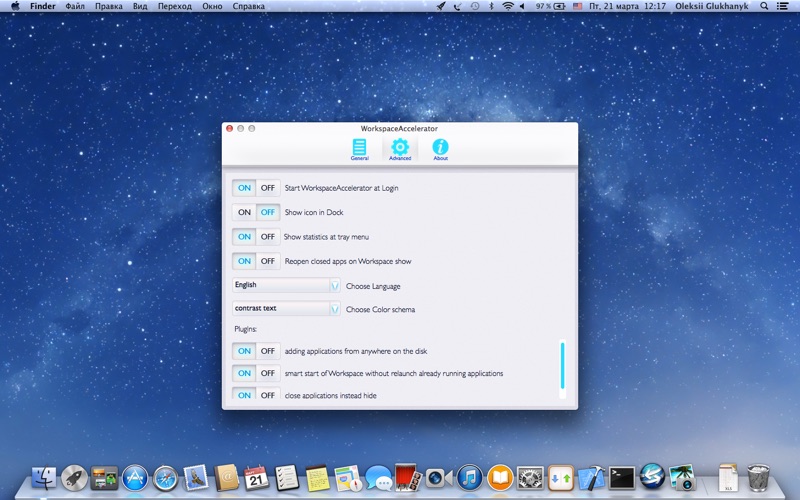This screenshot has width=800, height=500.
Task: Launch iTunes music note in Dock
Action: click(x=469, y=478)
